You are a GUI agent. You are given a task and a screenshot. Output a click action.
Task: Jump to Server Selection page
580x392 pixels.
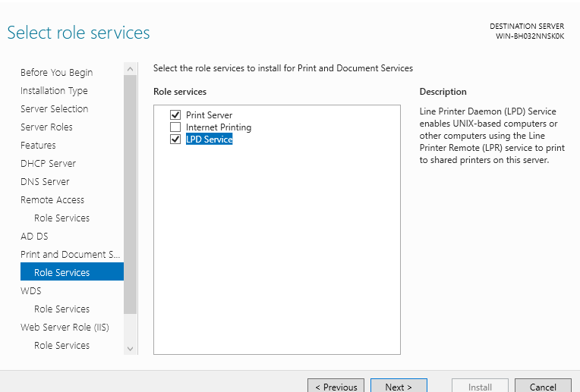point(54,109)
